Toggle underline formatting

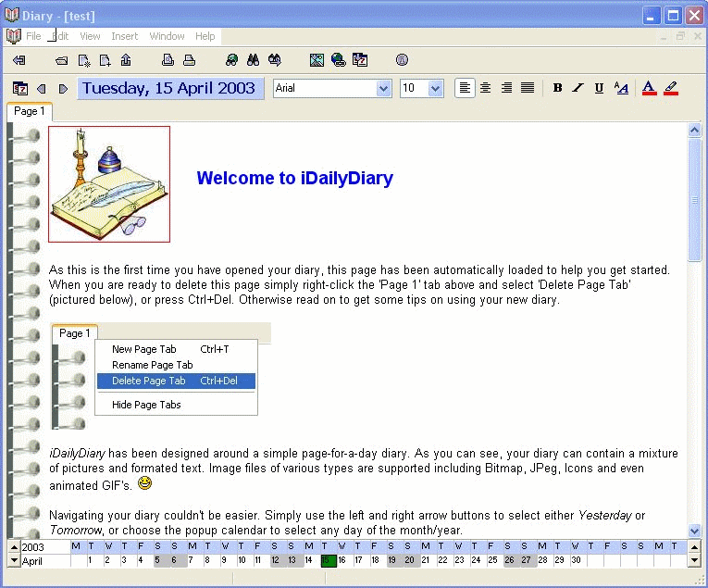pos(599,88)
